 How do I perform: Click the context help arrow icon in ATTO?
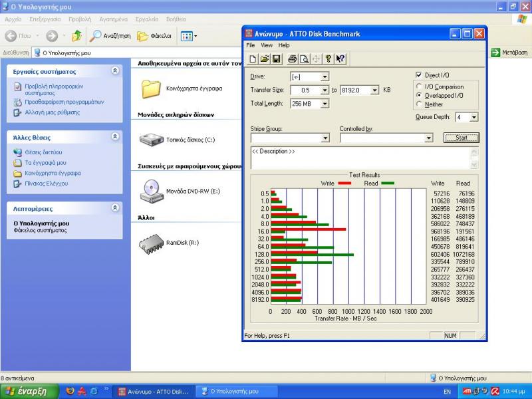340,59
